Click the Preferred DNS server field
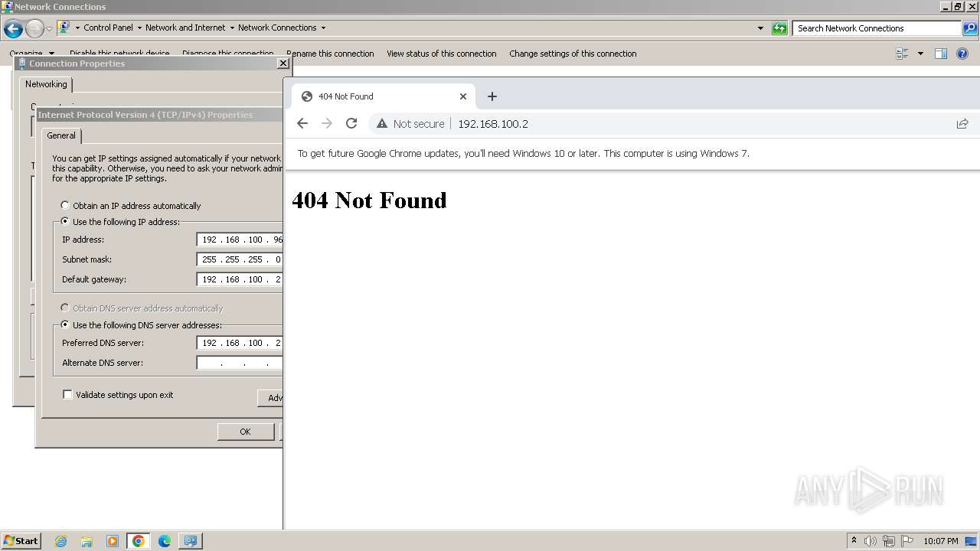 coord(240,343)
